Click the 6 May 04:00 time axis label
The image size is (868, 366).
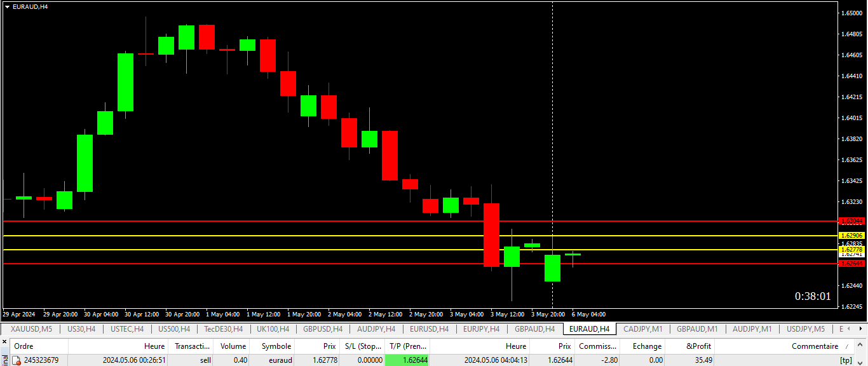588,315
